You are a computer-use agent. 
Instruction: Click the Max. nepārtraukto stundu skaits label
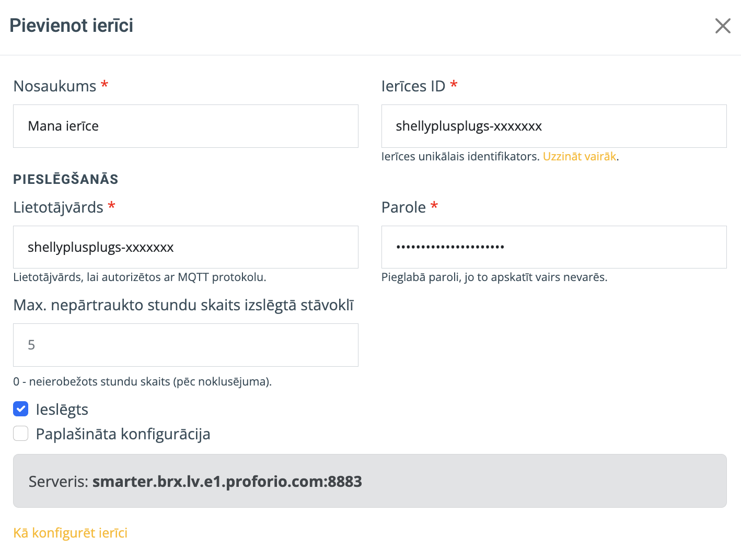[183, 305]
